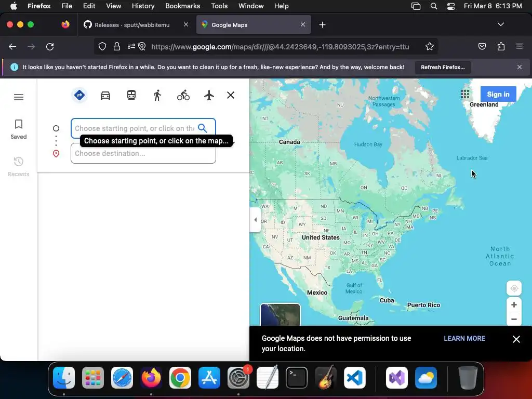Select Transit travel mode
532x399 pixels.
click(131, 95)
